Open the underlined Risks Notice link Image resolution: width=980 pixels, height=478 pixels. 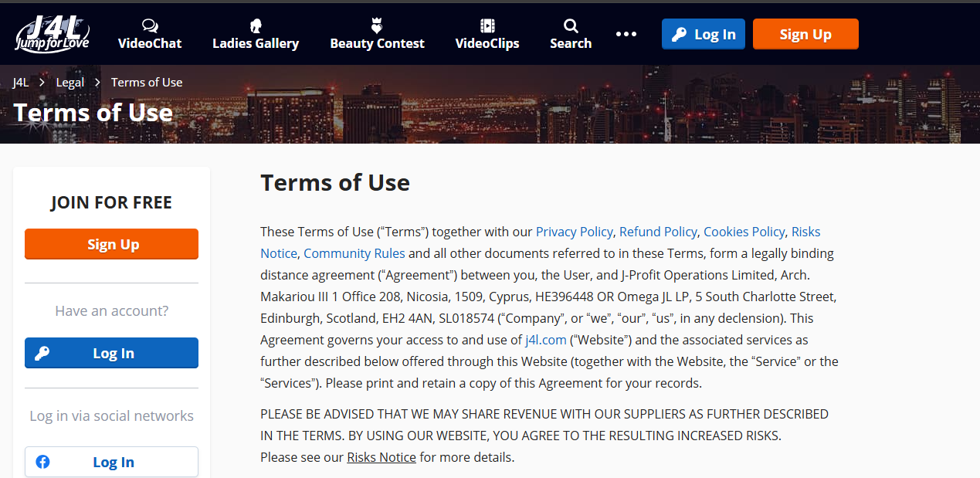coord(381,457)
